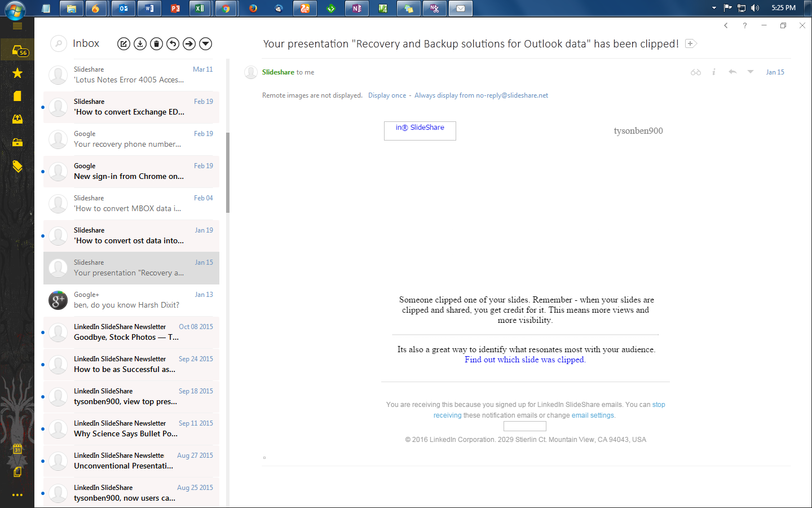Follow the 'Find out which slide was clipped' link

(524, 360)
